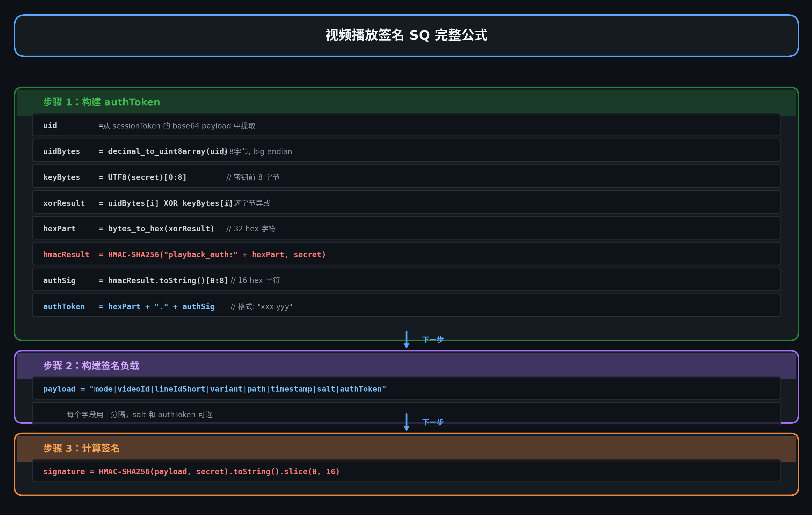This screenshot has height=515, width=812.
Task: Click the comment 密钥前 8 字节
Action: coord(253,177)
